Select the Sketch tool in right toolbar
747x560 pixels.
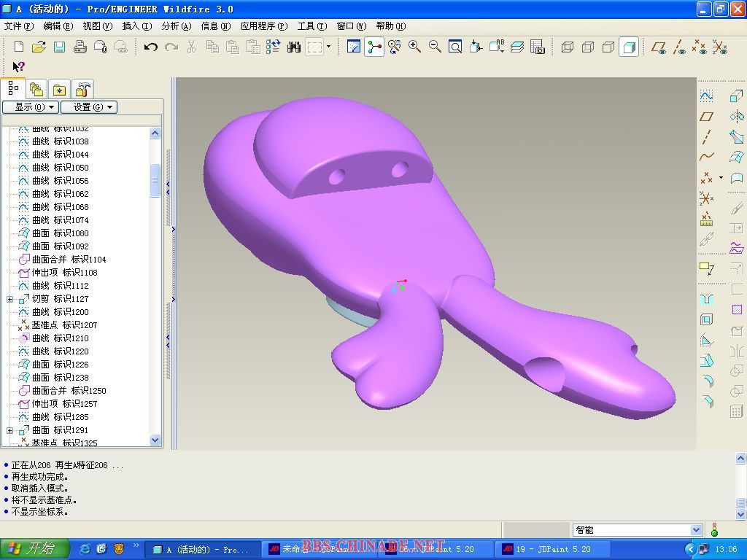tap(706, 96)
